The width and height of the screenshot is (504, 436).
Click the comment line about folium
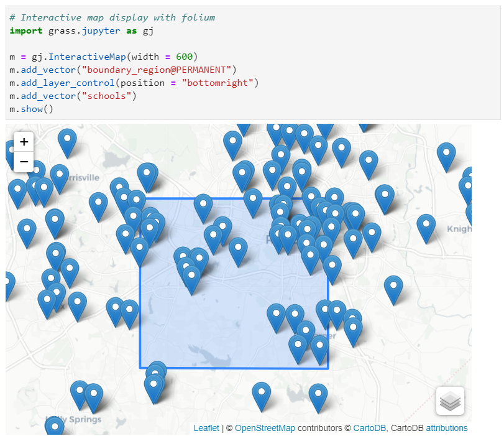(x=112, y=17)
